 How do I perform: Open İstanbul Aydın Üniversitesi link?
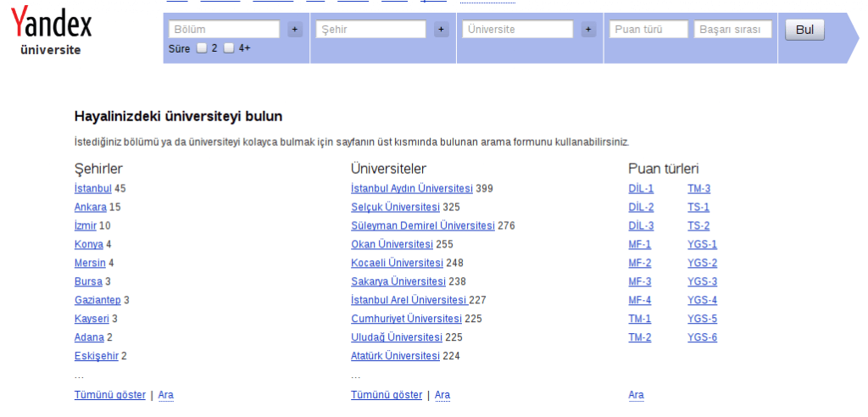[x=412, y=188]
